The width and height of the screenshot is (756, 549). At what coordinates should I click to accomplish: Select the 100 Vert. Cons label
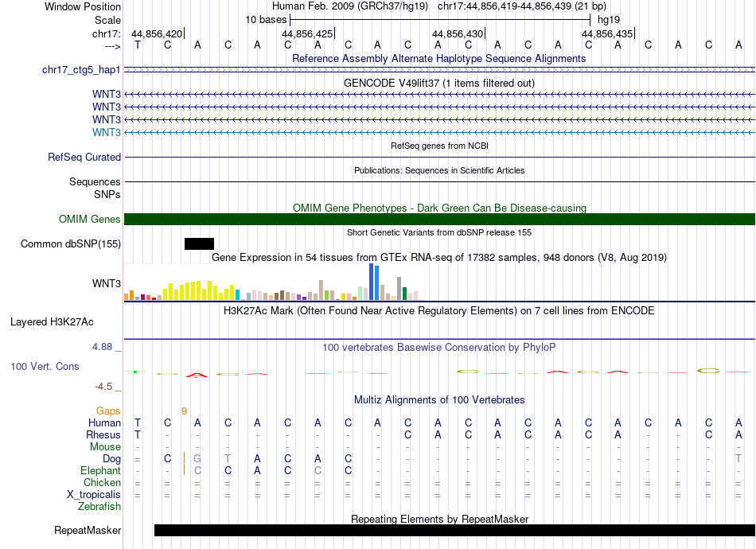[x=45, y=366]
